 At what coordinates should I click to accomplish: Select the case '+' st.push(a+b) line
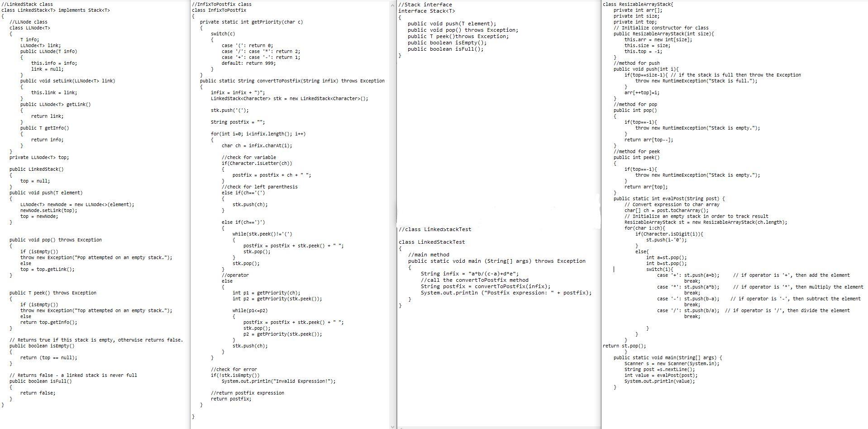pyautogui.click(x=688, y=275)
